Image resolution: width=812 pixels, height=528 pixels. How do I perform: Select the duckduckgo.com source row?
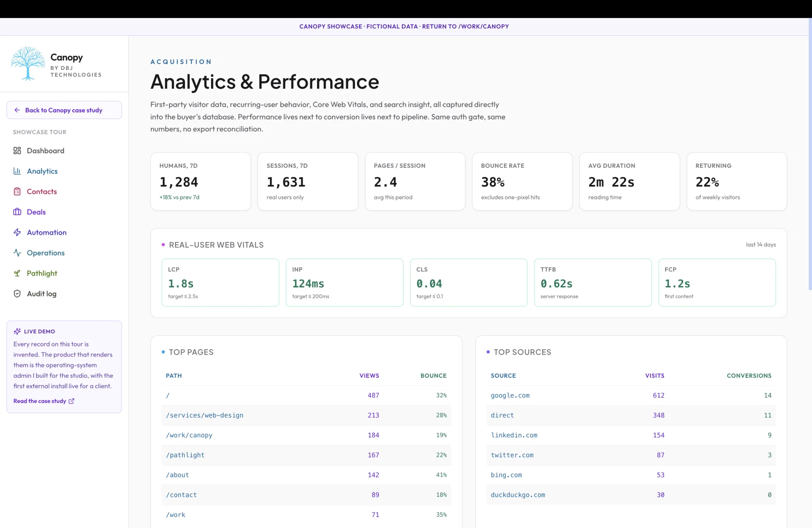point(631,495)
